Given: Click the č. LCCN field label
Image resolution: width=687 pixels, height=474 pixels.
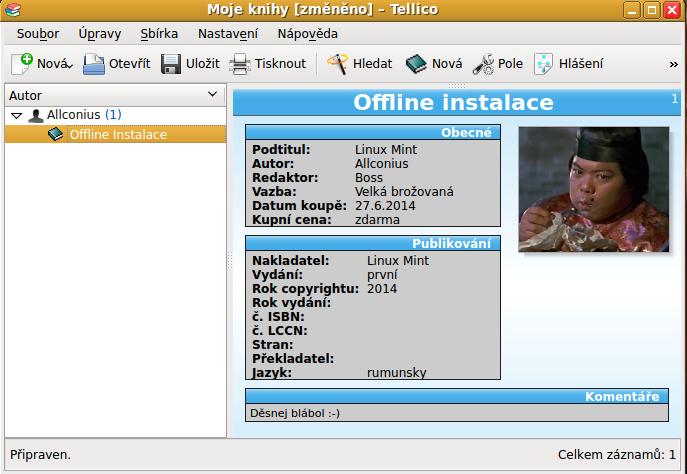Looking at the screenshot, I should tap(280, 331).
